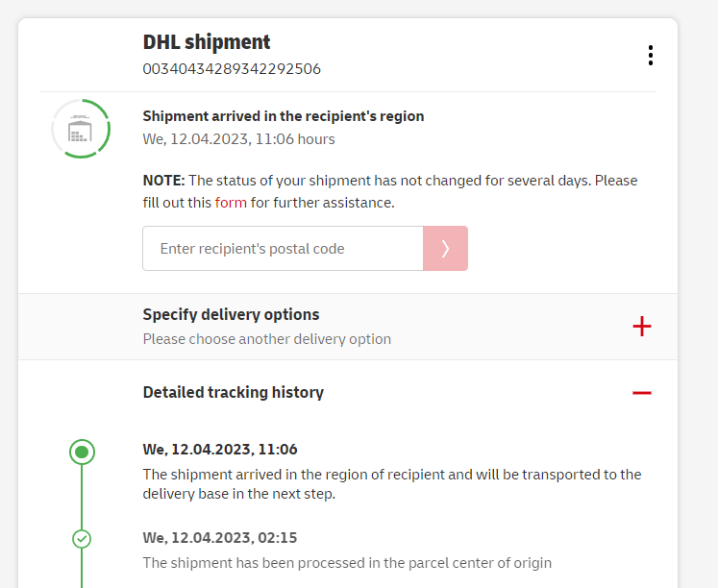Click the warehouse shipment status icon

pos(81,128)
